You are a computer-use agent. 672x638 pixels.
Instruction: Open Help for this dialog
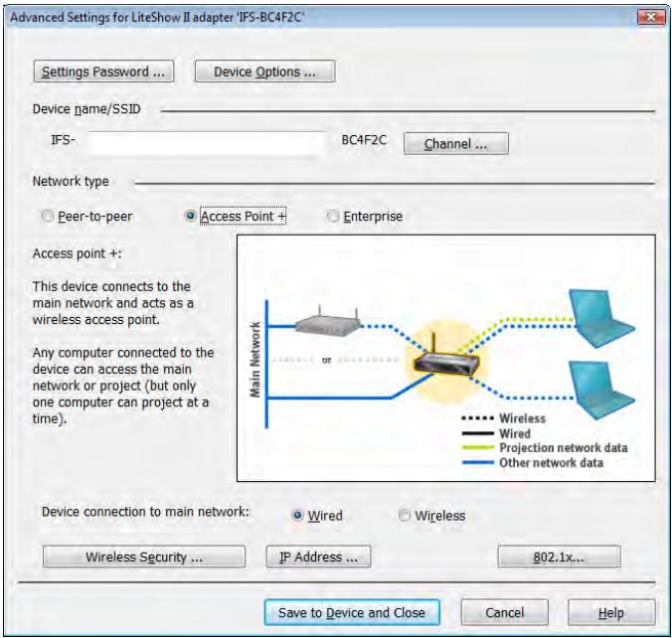pyautogui.click(x=611, y=612)
